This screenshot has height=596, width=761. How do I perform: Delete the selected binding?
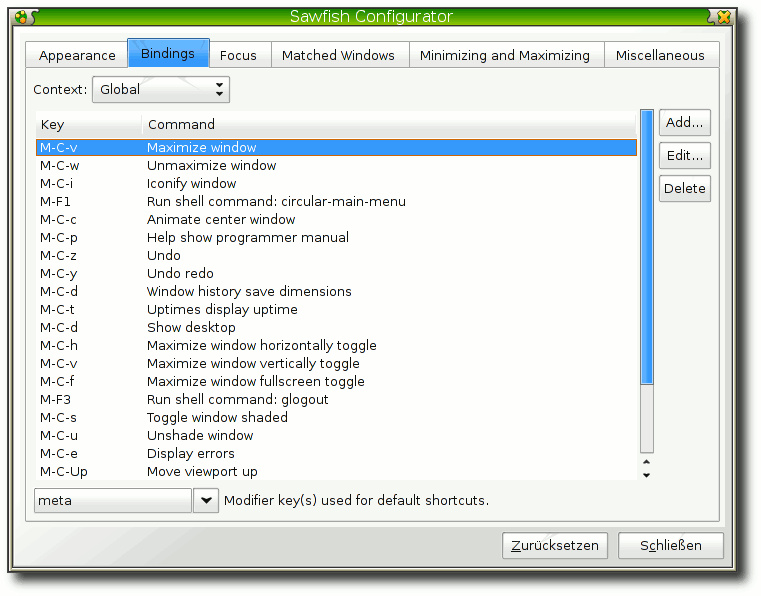[x=684, y=189]
